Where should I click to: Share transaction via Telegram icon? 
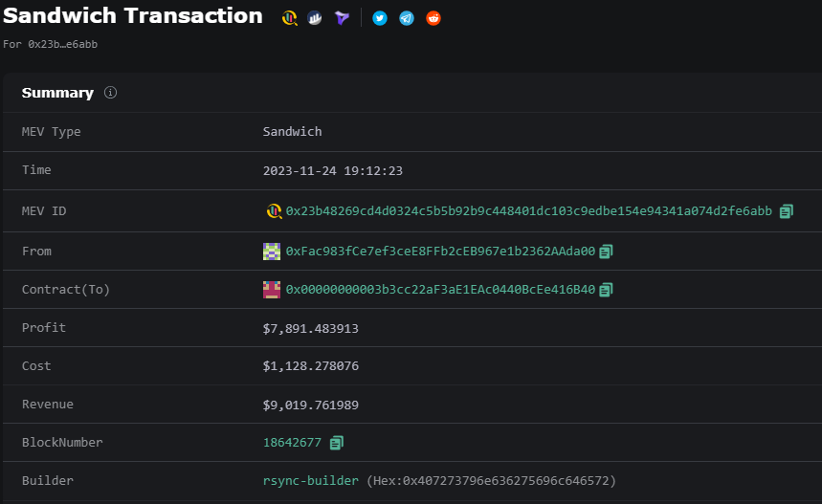(x=407, y=18)
